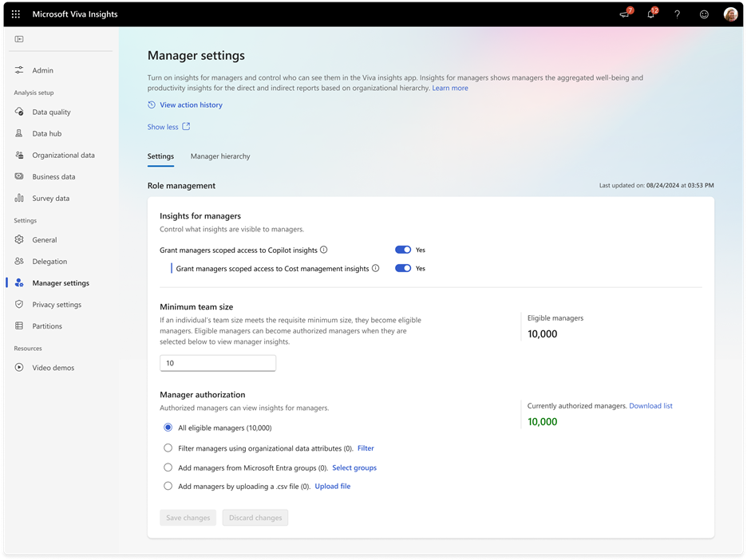Click the Privacy settings shield icon
The width and height of the screenshot is (747, 560).
(19, 304)
